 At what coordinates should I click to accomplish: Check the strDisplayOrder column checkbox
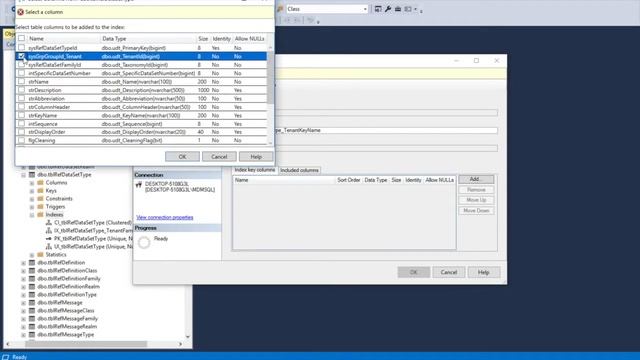point(21,132)
